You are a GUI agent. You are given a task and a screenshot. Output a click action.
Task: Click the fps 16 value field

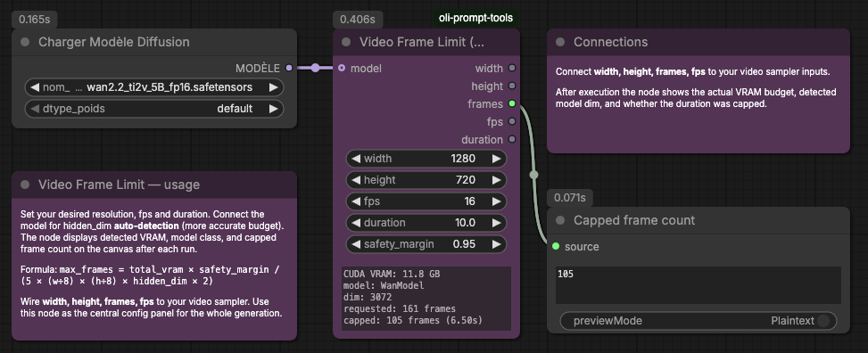click(426, 201)
